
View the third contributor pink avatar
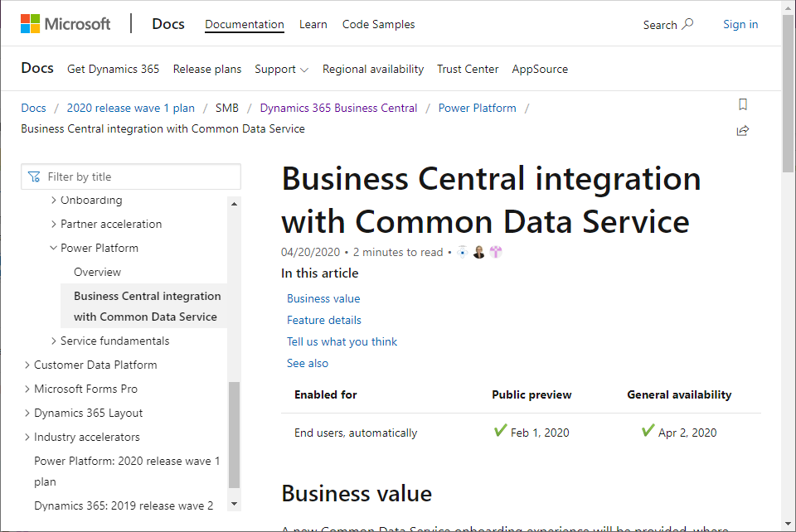[x=496, y=252]
